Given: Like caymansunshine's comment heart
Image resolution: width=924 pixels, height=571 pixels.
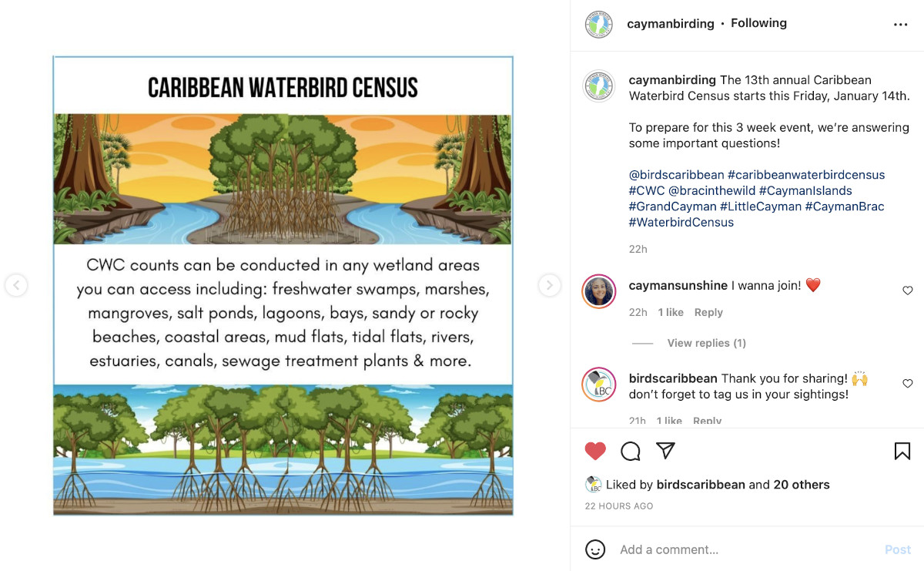Looking at the screenshot, I should pyautogui.click(x=907, y=291).
